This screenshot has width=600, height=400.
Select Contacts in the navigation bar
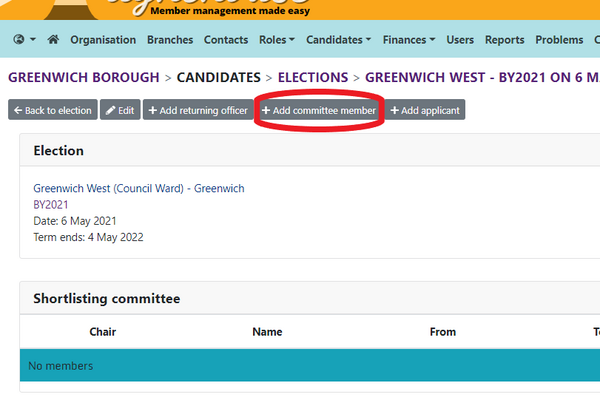226,40
